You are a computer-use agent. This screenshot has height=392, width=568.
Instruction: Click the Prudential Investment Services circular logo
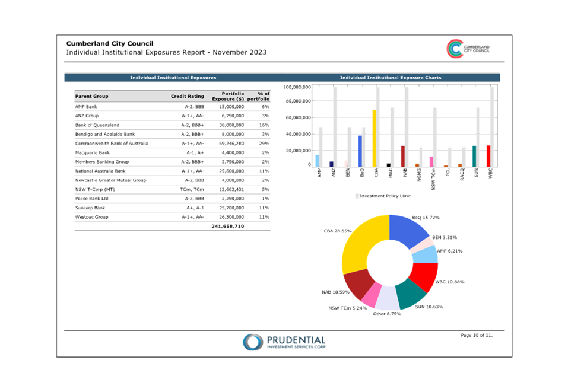point(252,342)
